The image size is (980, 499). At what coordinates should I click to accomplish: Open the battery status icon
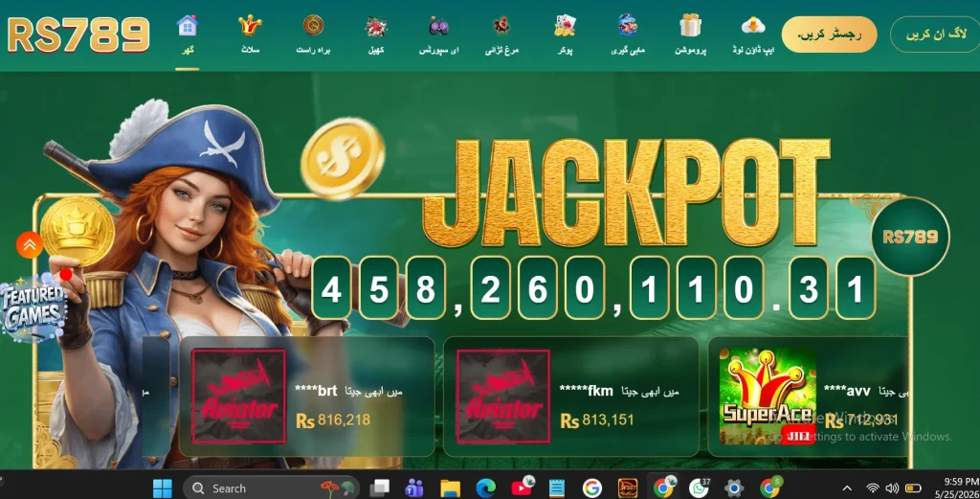point(913,488)
